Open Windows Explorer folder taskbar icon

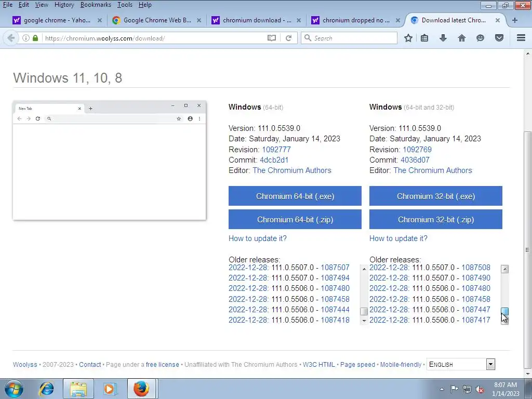coord(78,389)
